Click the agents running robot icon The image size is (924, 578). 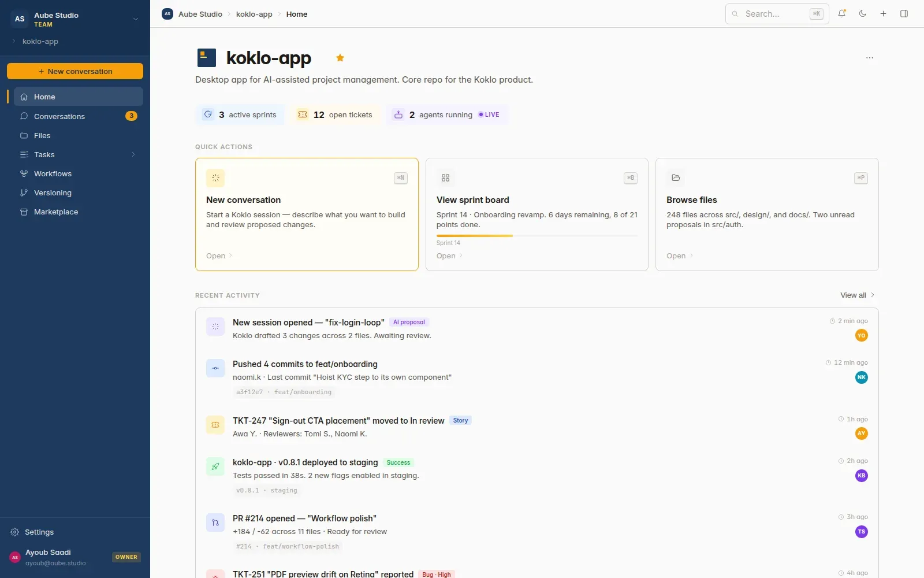coord(398,114)
